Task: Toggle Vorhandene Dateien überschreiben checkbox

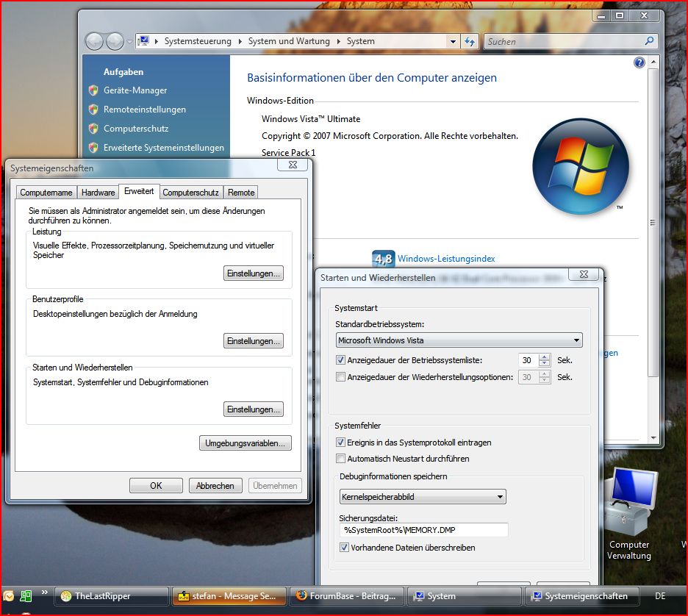Action: click(345, 548)
